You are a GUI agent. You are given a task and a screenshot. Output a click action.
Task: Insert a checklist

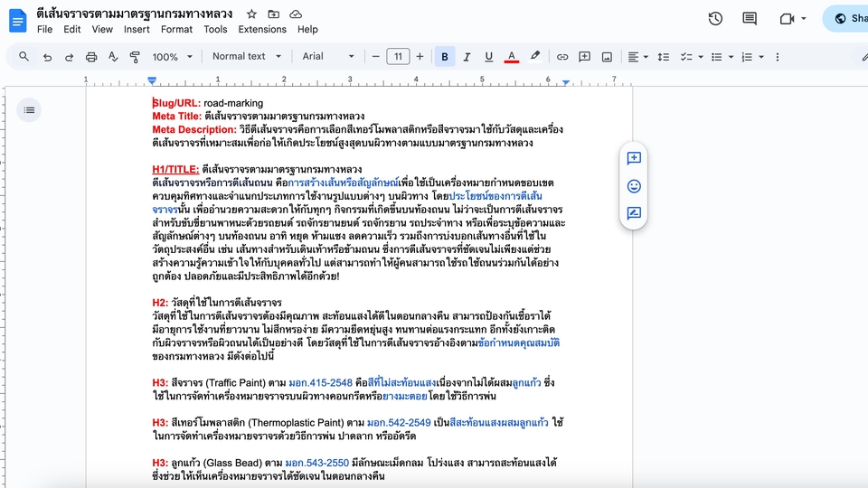point(686,56)
